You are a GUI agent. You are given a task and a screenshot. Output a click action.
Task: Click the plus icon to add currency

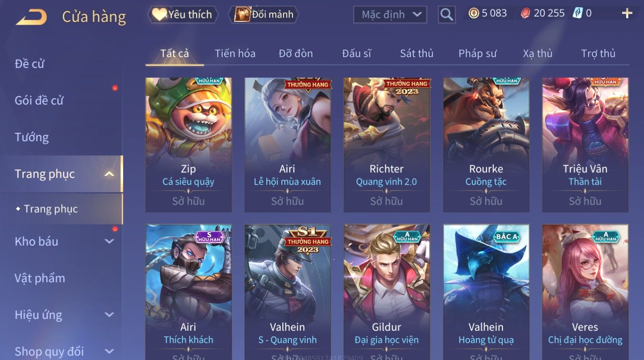[627, 13]
